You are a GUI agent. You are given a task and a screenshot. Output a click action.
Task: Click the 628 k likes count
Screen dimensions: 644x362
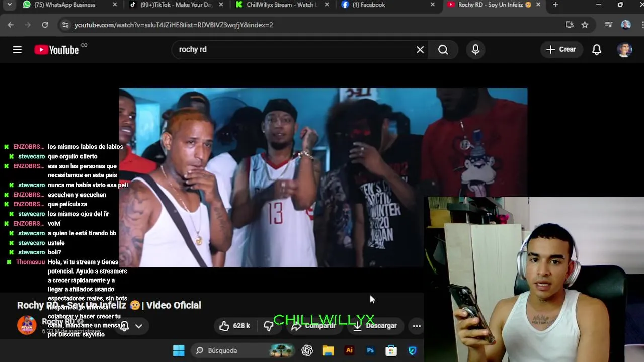tap(242, 326)
